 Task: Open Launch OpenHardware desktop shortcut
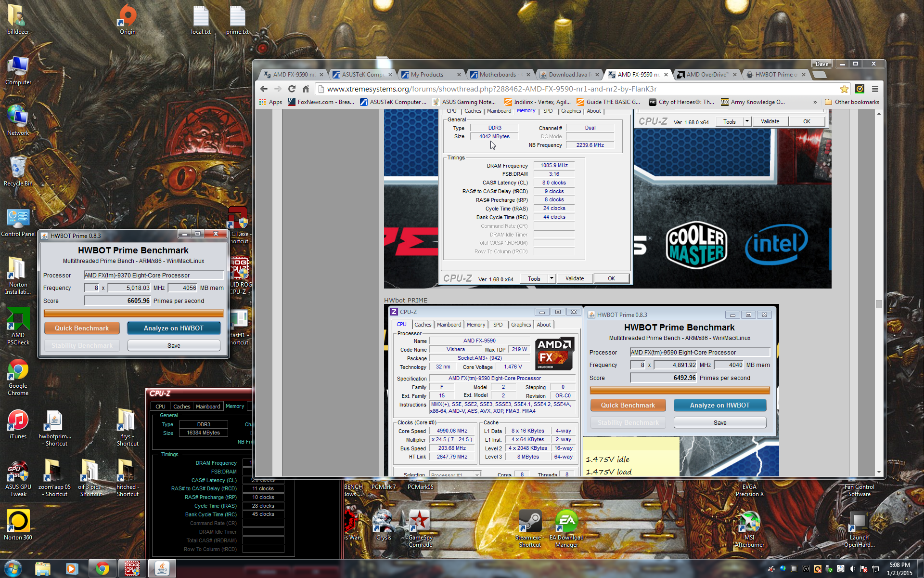(x=859, y=529)
